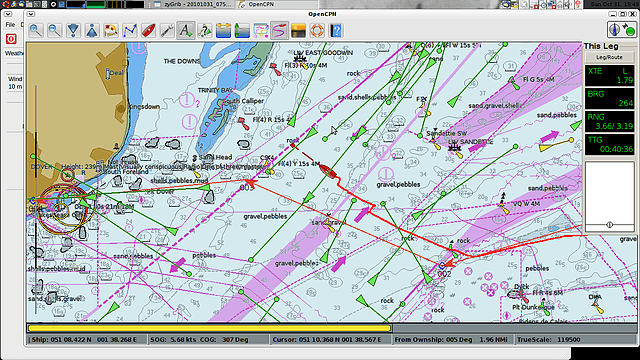Screen dimensions: 640x360
Task: Click the zoom out magnifier icon
Action: 55,30
